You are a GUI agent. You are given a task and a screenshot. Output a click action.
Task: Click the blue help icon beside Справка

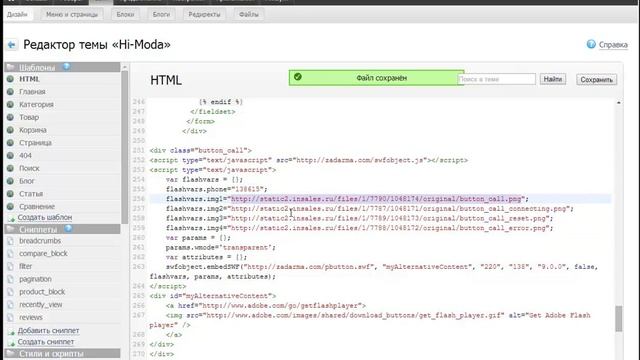pyautogui.click(x=591, y=44)
